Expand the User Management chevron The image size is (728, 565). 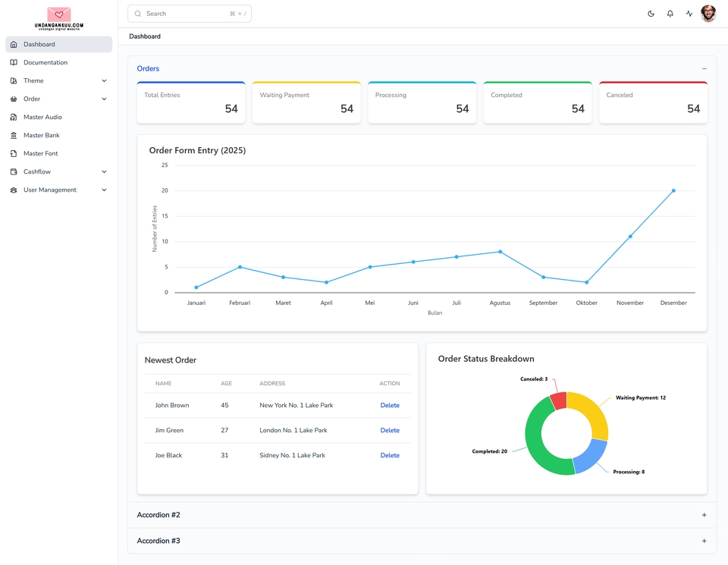coord(104,190)
